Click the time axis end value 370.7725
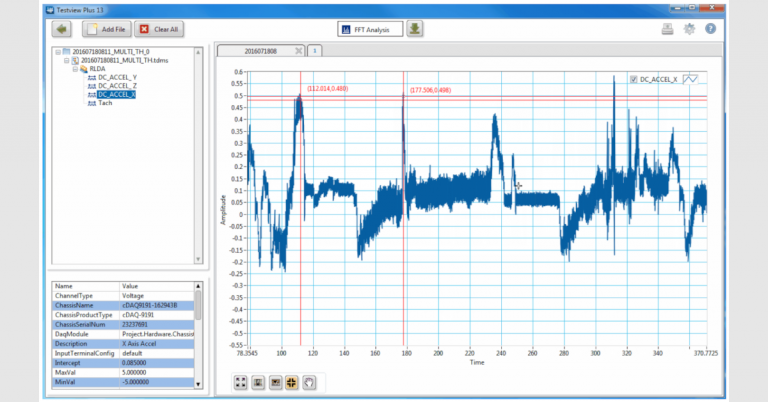The width and height of the screenshot is (768, 402). pyautogui.click(x=706, y=353)
